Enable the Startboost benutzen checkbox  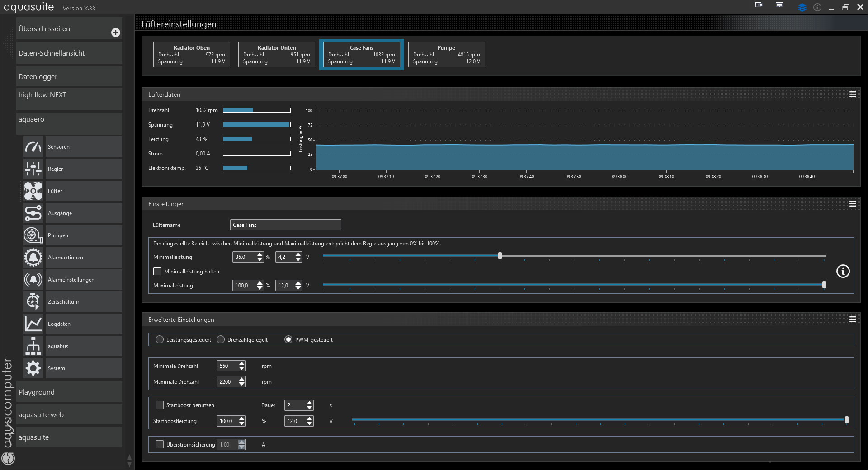[160, 405]
